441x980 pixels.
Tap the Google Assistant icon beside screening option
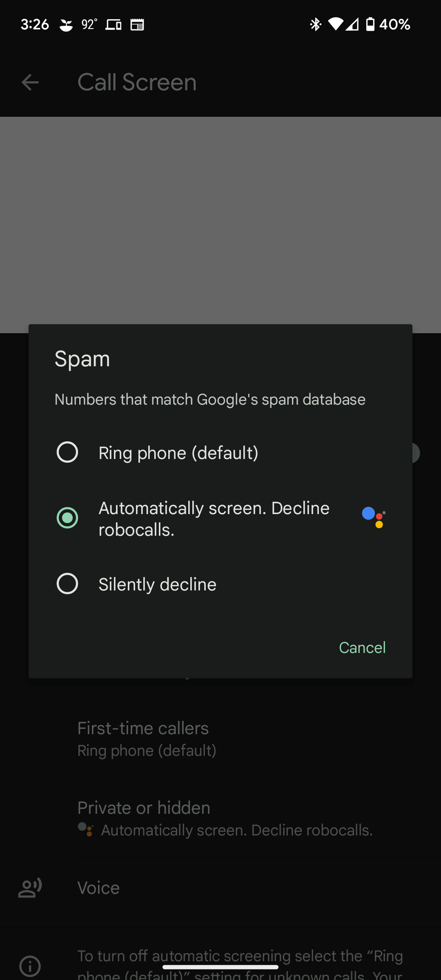(373, 518)
